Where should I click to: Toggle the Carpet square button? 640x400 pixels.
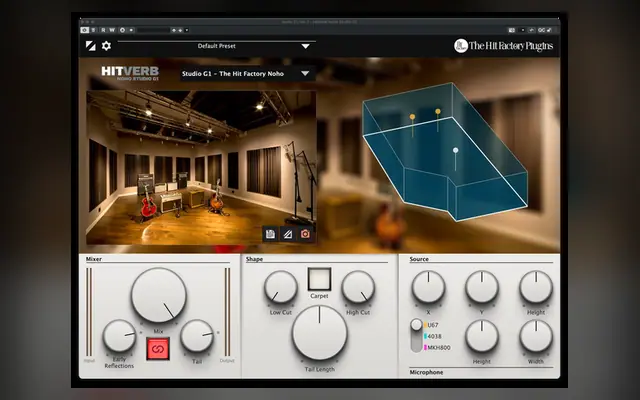319,279
